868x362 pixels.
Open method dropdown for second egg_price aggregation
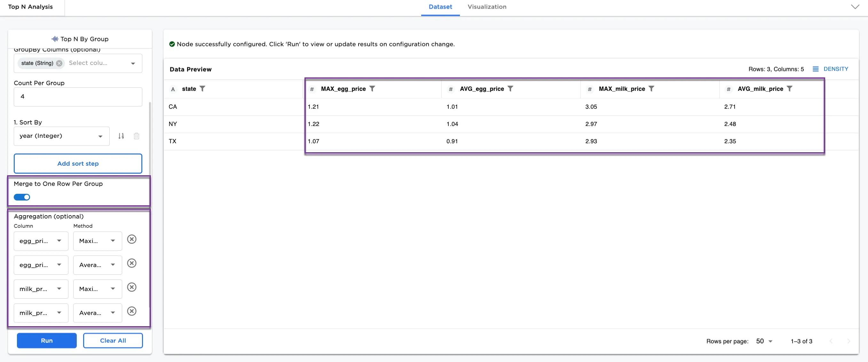click(x=97, y=265)
